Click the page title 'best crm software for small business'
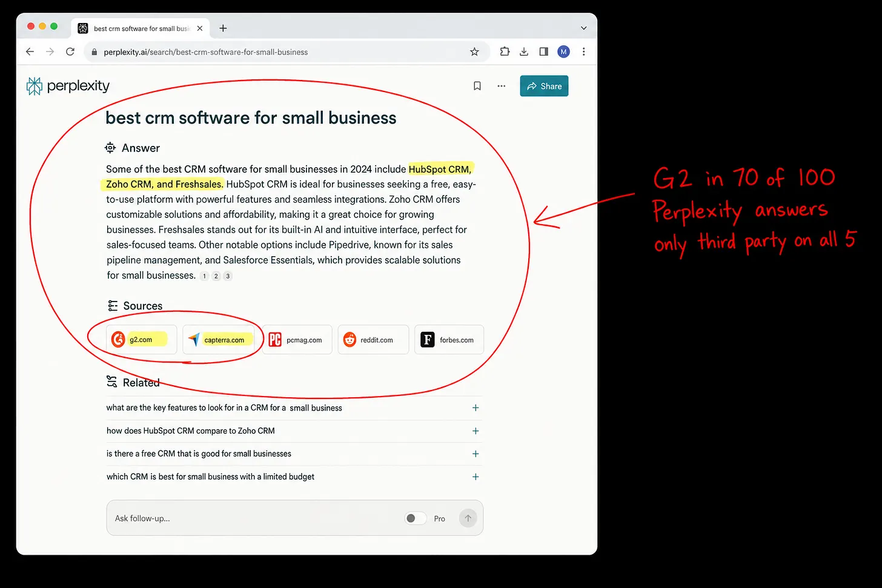882x588 pixels. (251, 117)
